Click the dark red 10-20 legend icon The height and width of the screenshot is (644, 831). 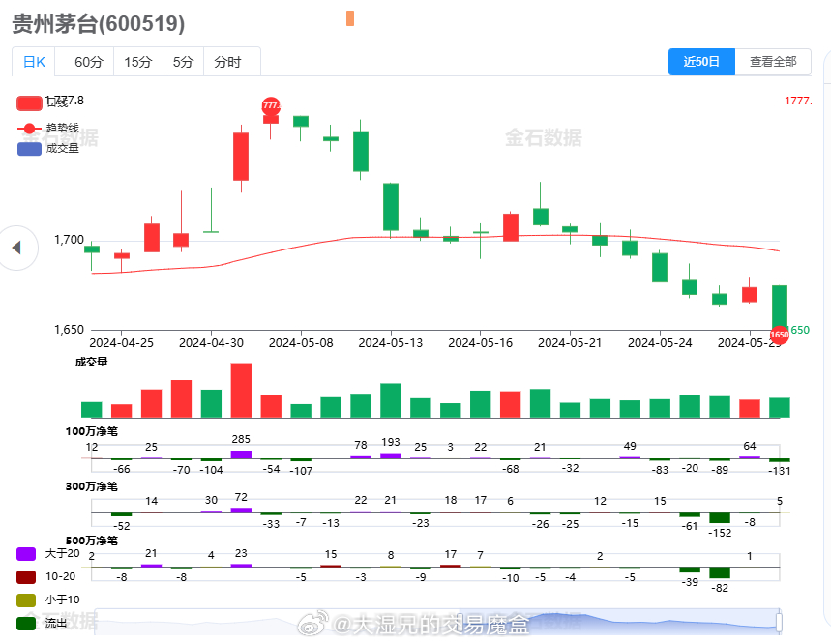(x=26, y=576)
